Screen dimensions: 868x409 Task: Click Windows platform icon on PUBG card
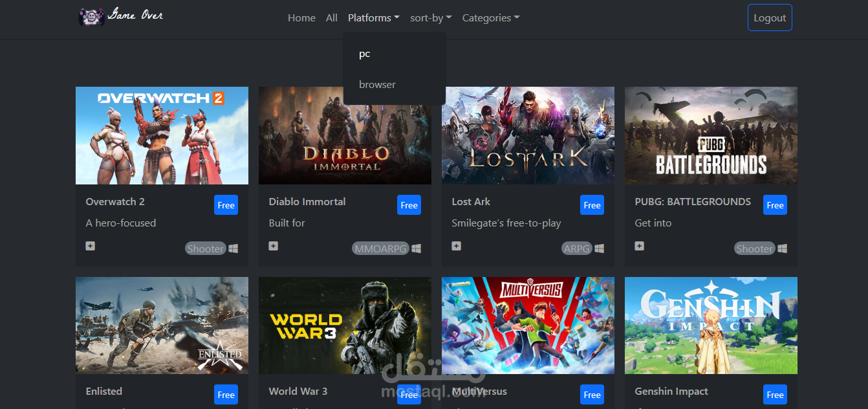[x=783, y=249]
